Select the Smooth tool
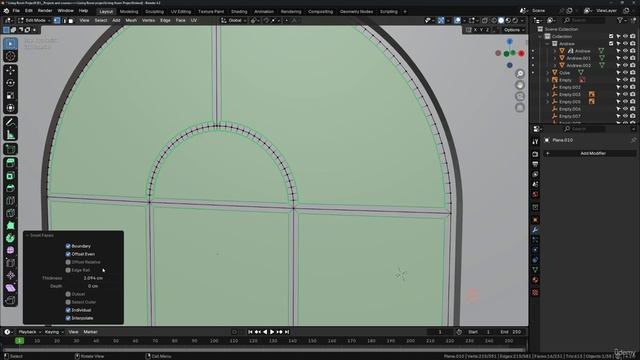This screenshot has width=640, height=360. pyautogui.click(x=11, y=250)
